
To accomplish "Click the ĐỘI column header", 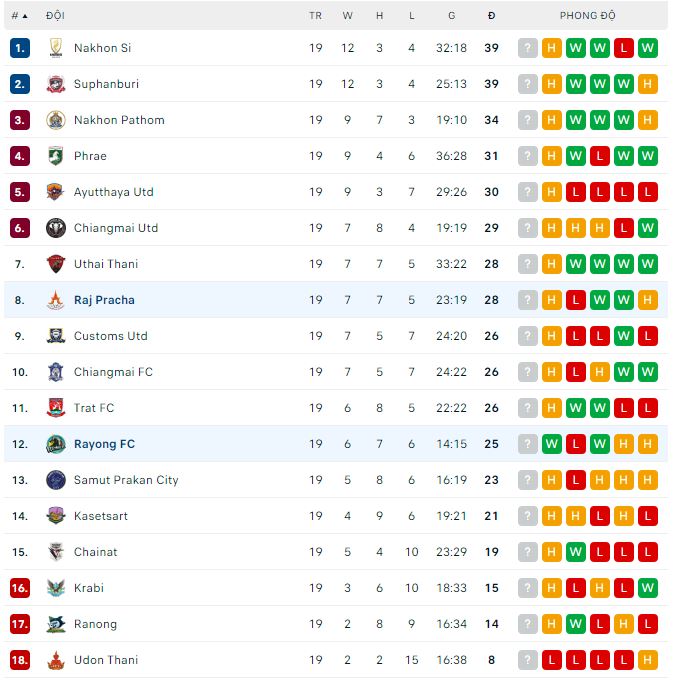I will [x=55, y=16].
